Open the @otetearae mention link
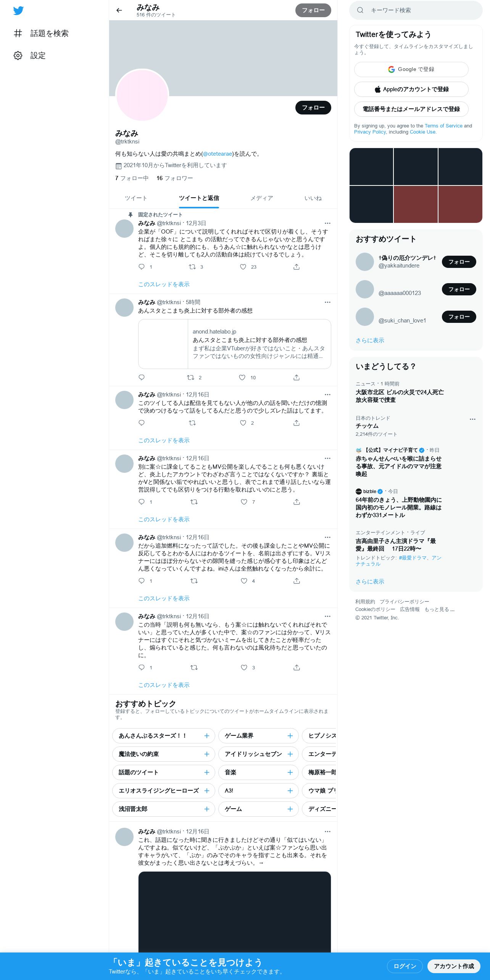The image size is (490, 980). [x=218, y=154]
